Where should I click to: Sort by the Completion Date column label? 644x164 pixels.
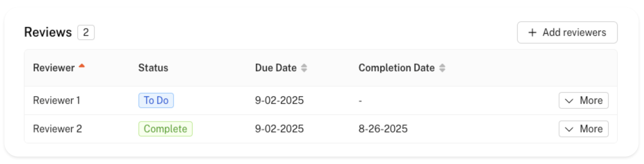click(396, 68)
